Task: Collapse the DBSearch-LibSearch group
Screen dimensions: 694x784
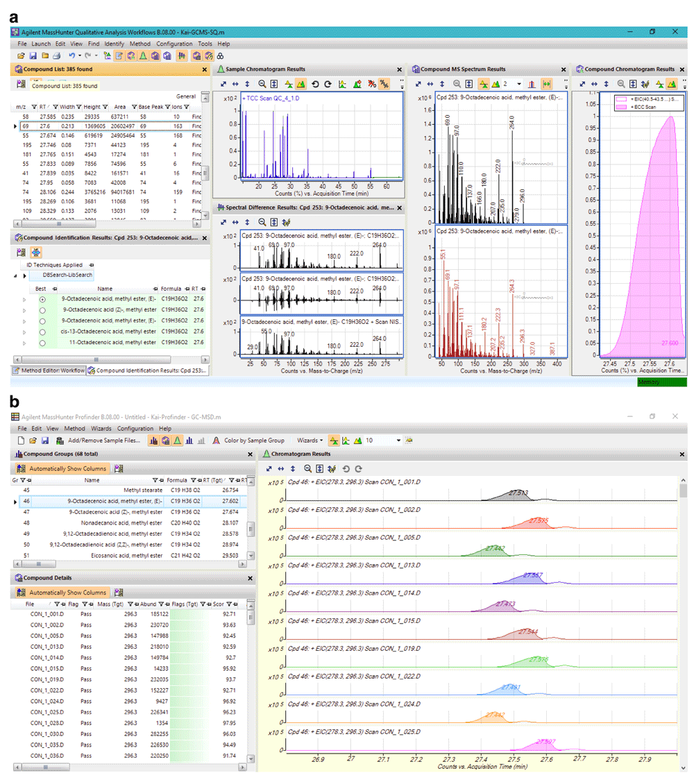Action: [x=15, y=275]
